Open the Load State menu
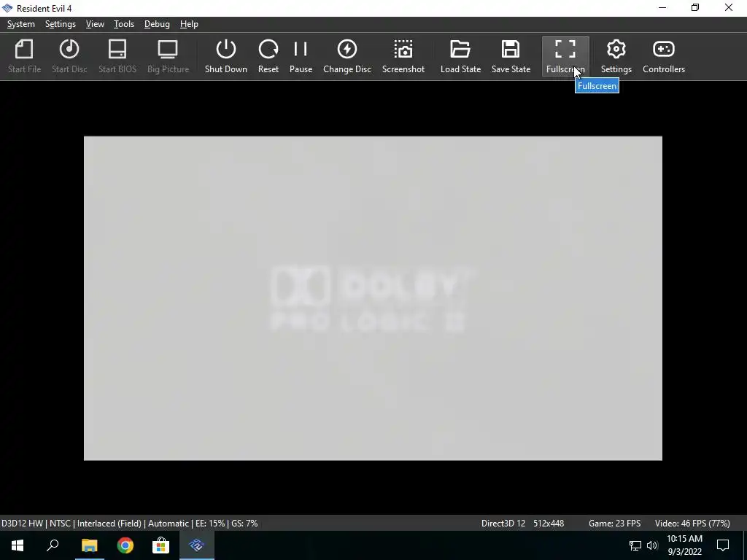Image resolution: width=747 pixels, height=560 pixels. click(460, 56)
